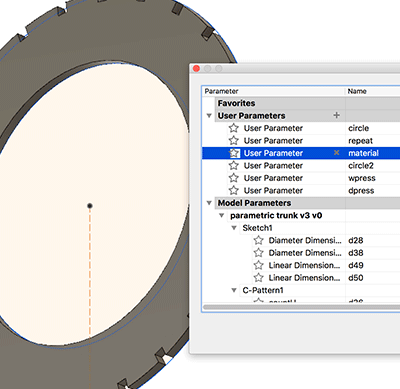The width and height of the screenshot is (400, 389).
Task: Select the Sketch1 tree row label
Action: tap(257, 228)
